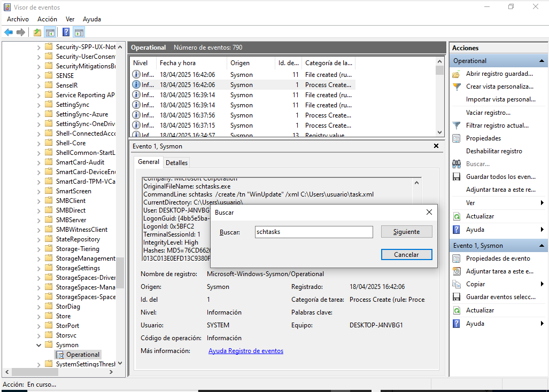The height and width of the screenshot is (392, 549).
Task: Click the Siguiente button in Buscar dialog
Action: click(406, 232)
